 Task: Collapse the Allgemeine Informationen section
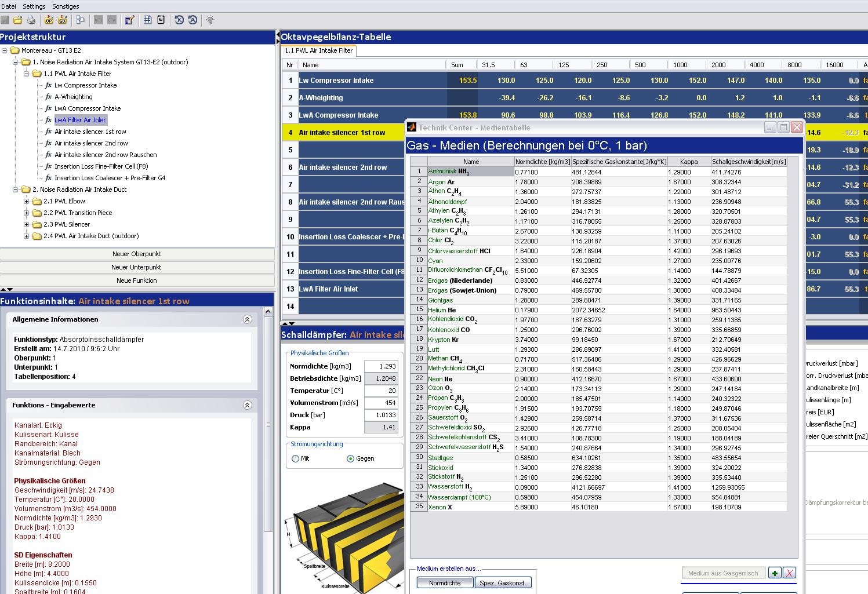[248, 319]
